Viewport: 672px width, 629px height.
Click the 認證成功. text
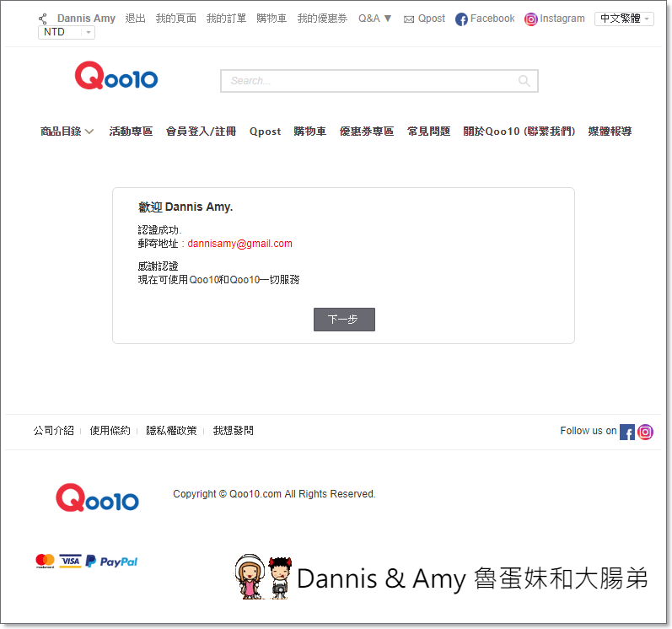click(160, 229)
